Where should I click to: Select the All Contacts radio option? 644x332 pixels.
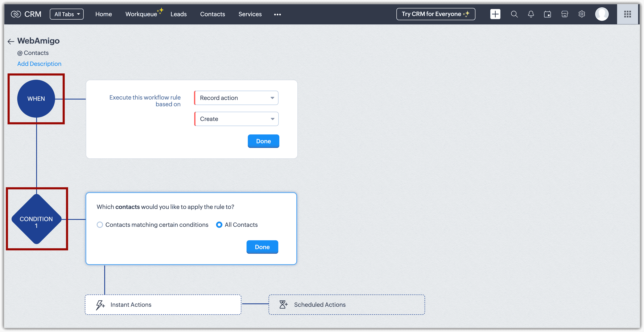point(219,225)
